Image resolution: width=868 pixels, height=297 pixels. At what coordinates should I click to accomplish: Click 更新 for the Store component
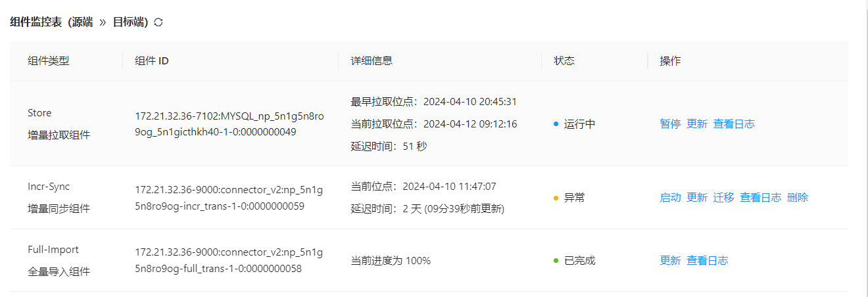[697, 124]
